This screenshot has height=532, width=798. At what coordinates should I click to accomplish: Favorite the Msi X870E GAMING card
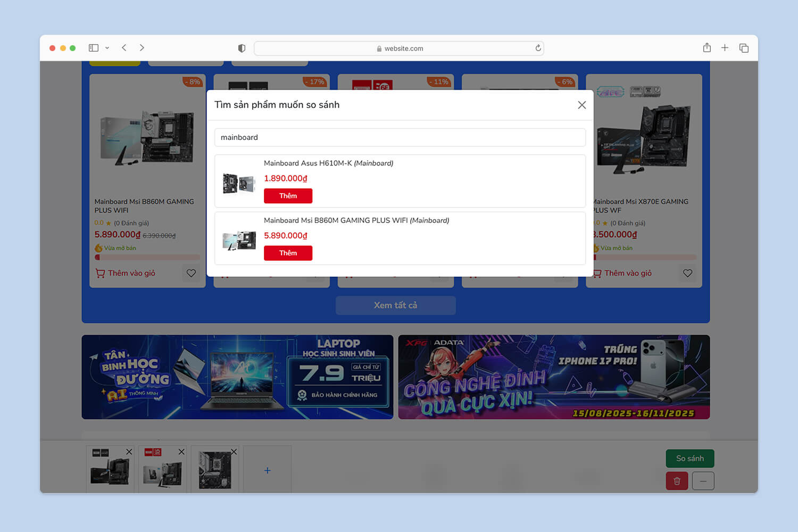coord(688,273)
